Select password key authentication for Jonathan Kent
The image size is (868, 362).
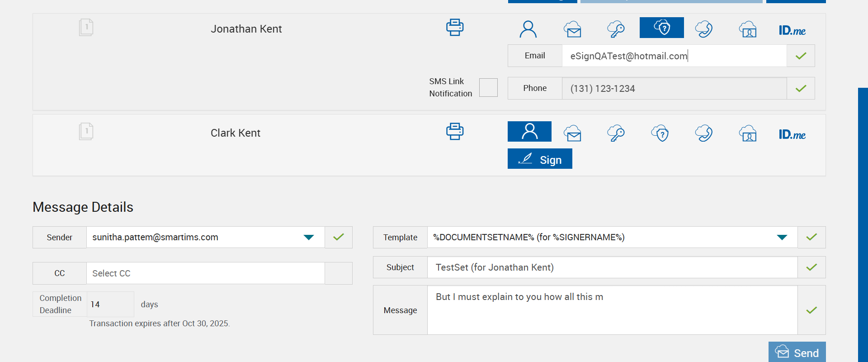[x=616, y=29]
